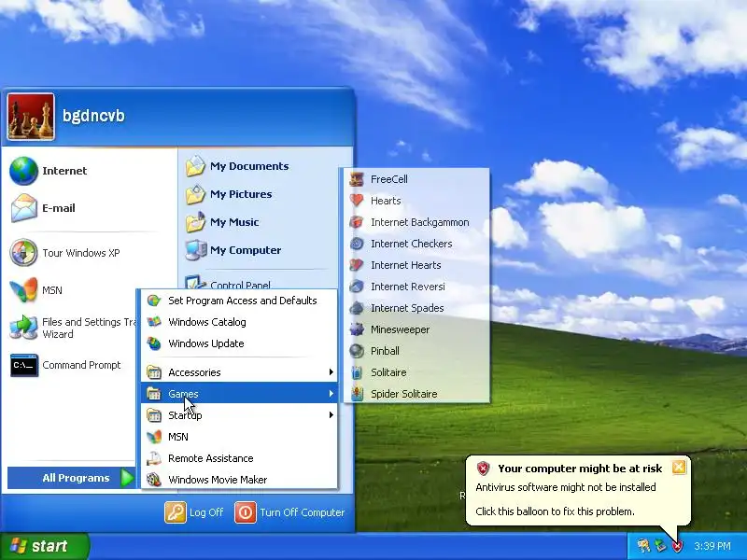The height and width of the screenshot is (560, 747).
Task: Click the Windows Catalog icon
Action: (x=154, y=322)
